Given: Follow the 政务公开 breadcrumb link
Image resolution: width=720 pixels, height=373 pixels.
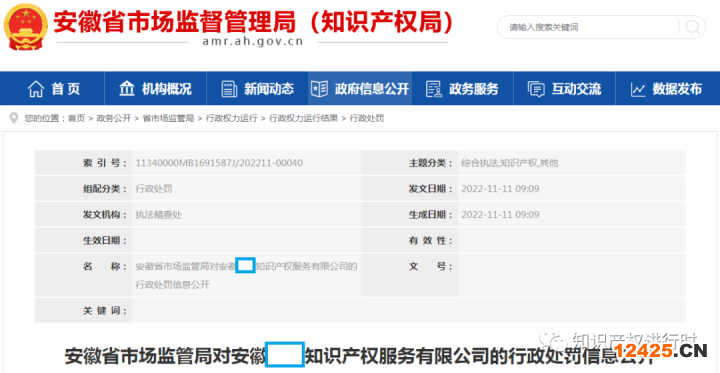Looking at the screenshot, I should (113, 119).
